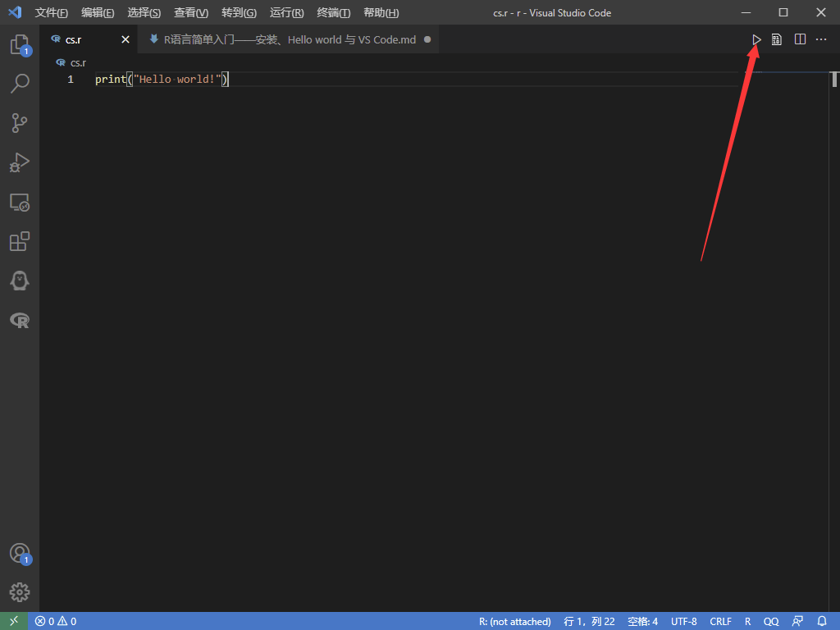Select the UTF-8 encoding indicator

coord(683,621)
